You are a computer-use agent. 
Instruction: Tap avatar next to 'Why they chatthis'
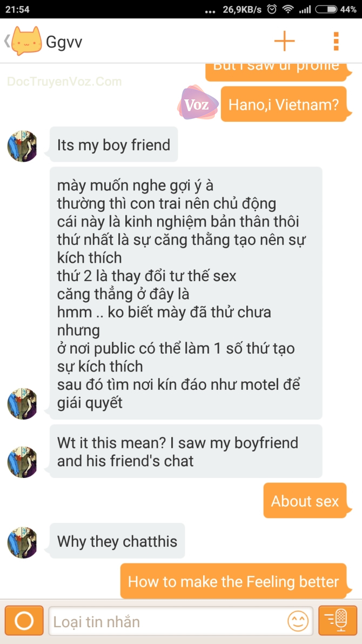(22, 542)
